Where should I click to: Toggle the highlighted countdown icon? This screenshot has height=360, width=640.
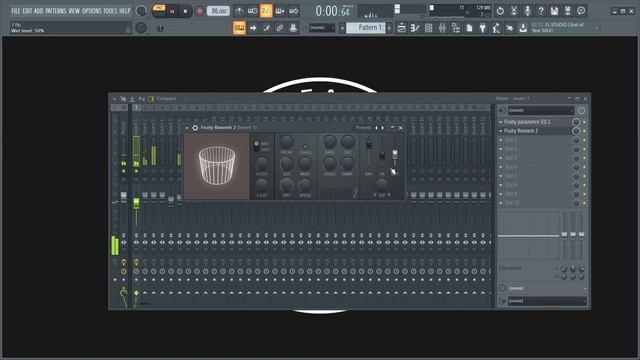pyautogui.click(x=266, y=11)
